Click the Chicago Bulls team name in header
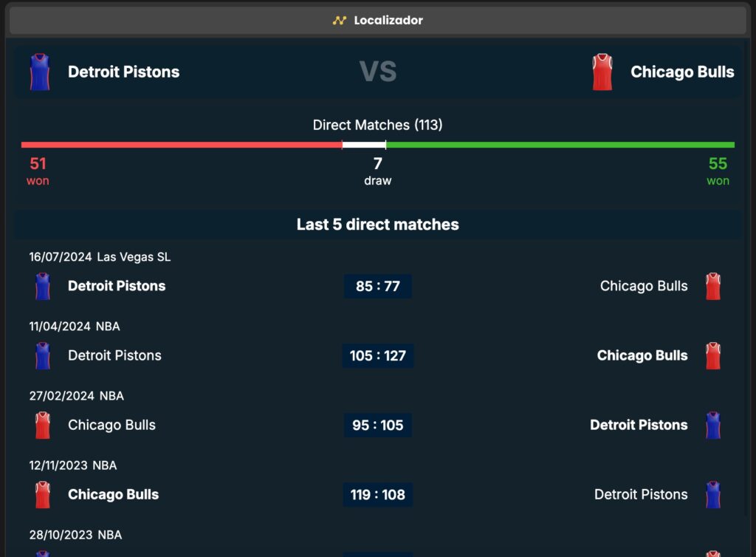Image resolution: width=756 pixels, height=557 pixels. point(682,72)
